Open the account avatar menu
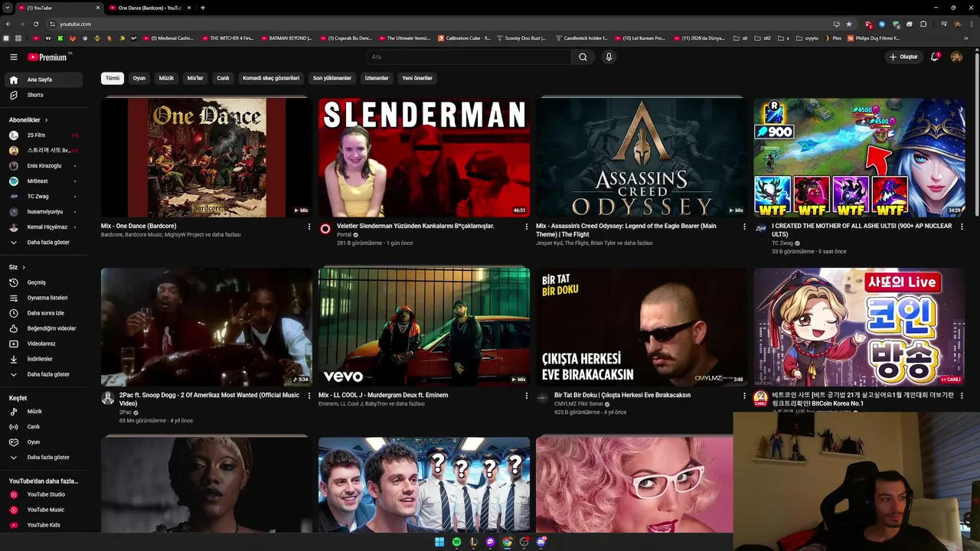The image size is (980, 551). [x=956, y=57]
